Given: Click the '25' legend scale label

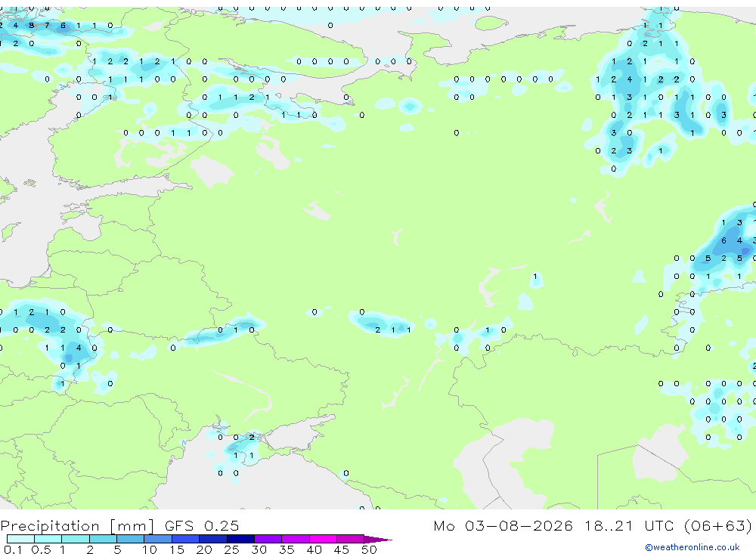Looking at the screenshot, I should pos(232,549).
